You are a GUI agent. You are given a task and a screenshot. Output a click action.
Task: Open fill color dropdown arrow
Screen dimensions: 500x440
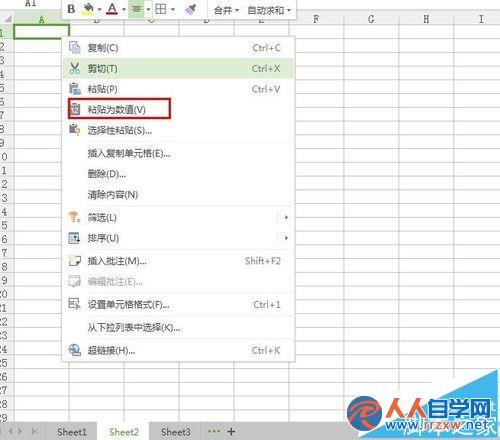99,9
